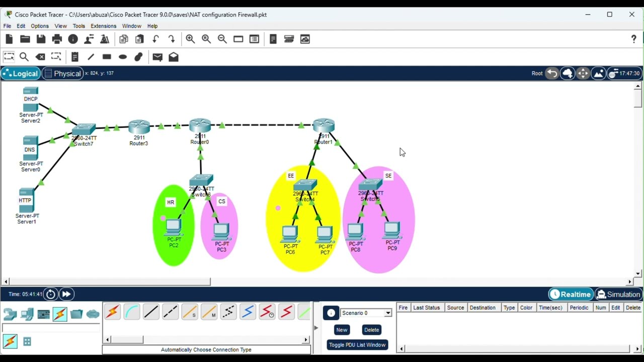Choose the Components category

tap(43, 314)
